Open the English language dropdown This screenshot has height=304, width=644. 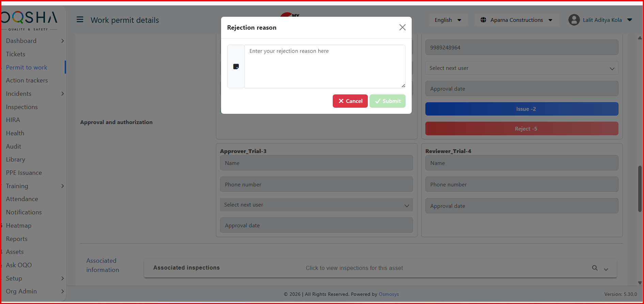pyautogui.click(x=447, y=20)
